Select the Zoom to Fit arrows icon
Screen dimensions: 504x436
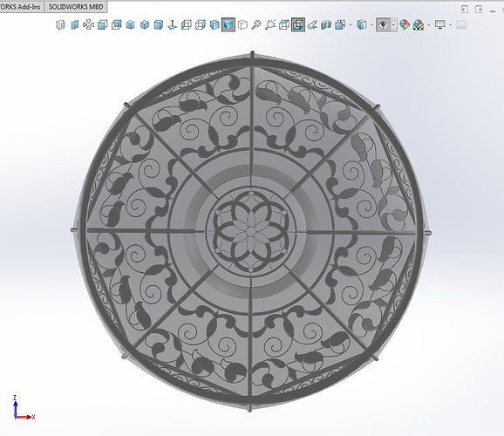point(88,24)
